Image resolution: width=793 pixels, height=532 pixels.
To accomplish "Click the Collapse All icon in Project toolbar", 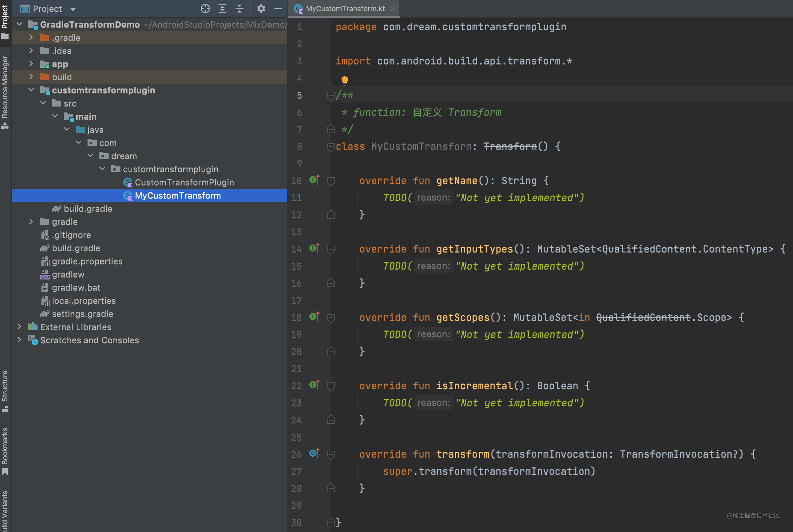I will tap(240, 9).
